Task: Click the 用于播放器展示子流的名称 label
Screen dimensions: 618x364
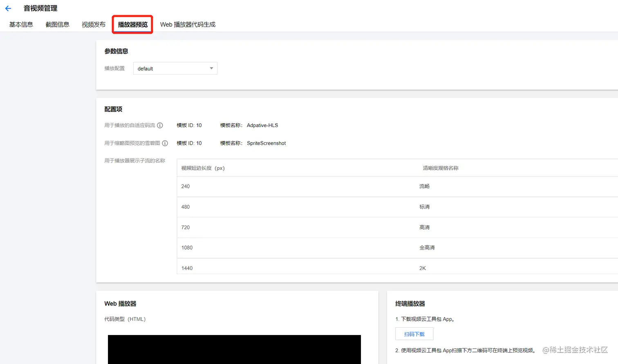Action: (x=135, y=161)
